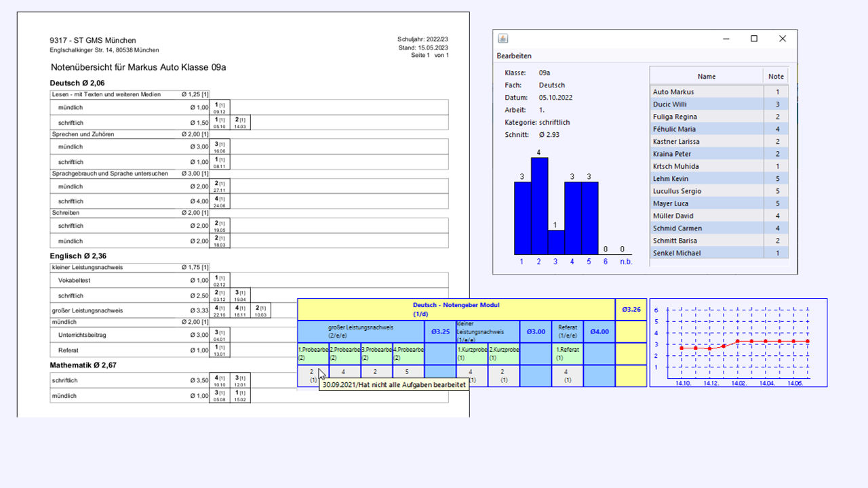This screenshot has height=488, width=868.
Task: Maximize the grade list window
Action: [753, 39]
